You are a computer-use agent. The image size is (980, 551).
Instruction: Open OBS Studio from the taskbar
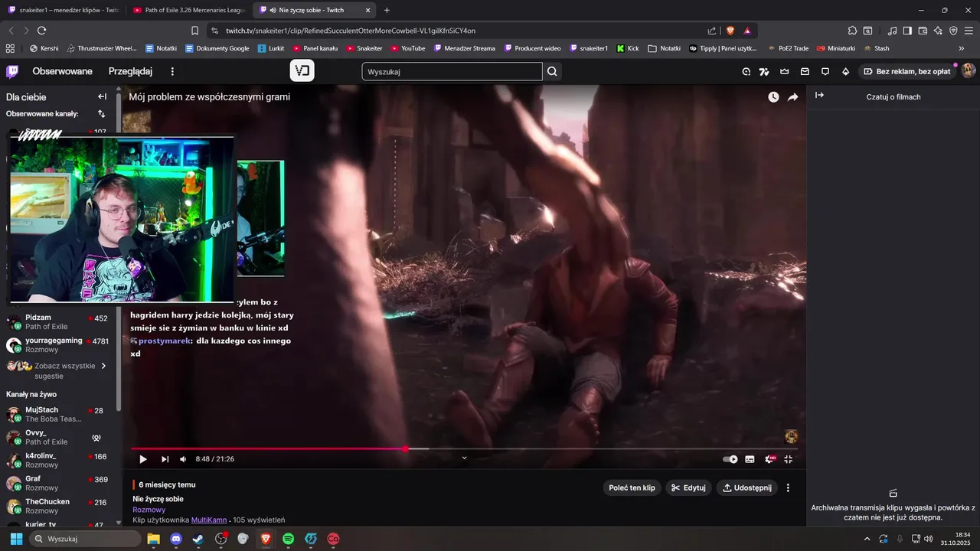point(221,539)
